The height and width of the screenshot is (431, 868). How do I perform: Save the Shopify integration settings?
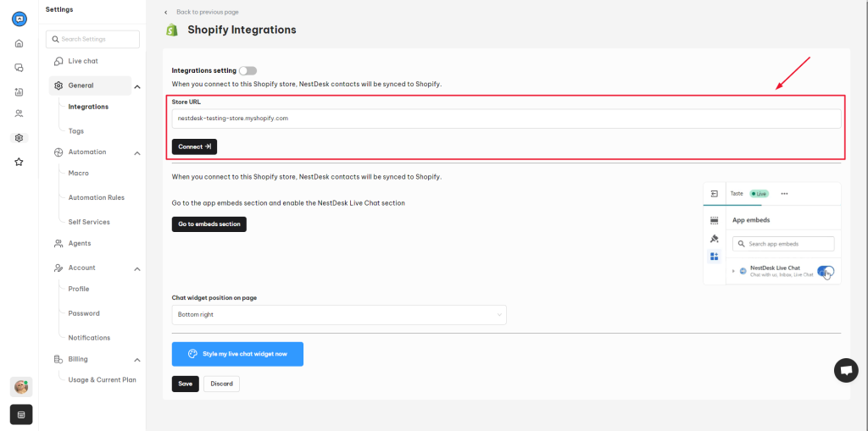tap(185, 384)
